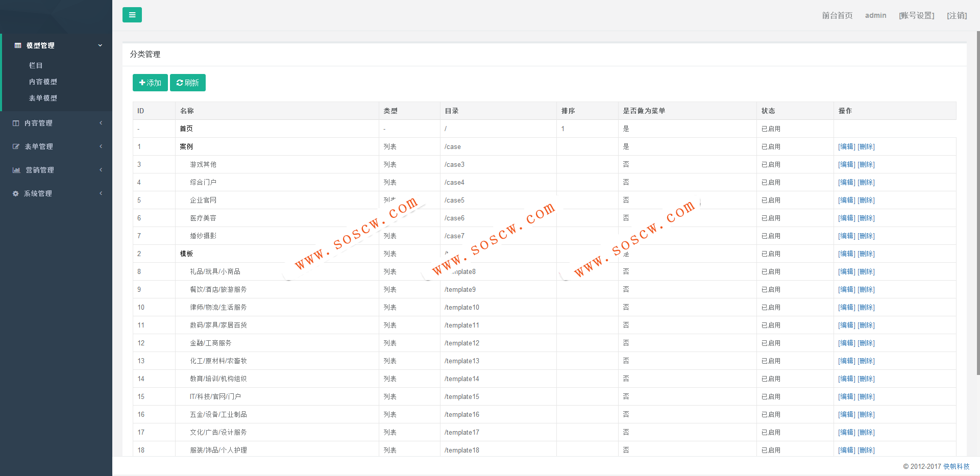980x476 pixels.
Task: Edit the 案例 category row
Action: 847,146
